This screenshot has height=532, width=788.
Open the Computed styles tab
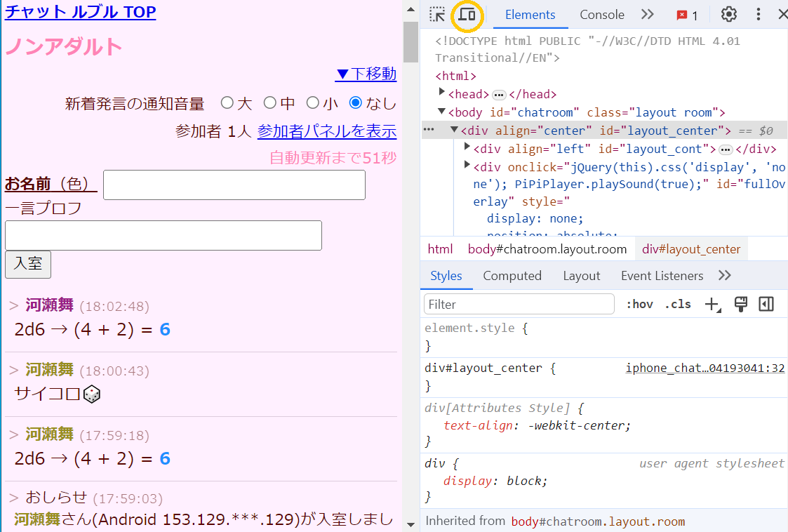click(x=512, y=276)
